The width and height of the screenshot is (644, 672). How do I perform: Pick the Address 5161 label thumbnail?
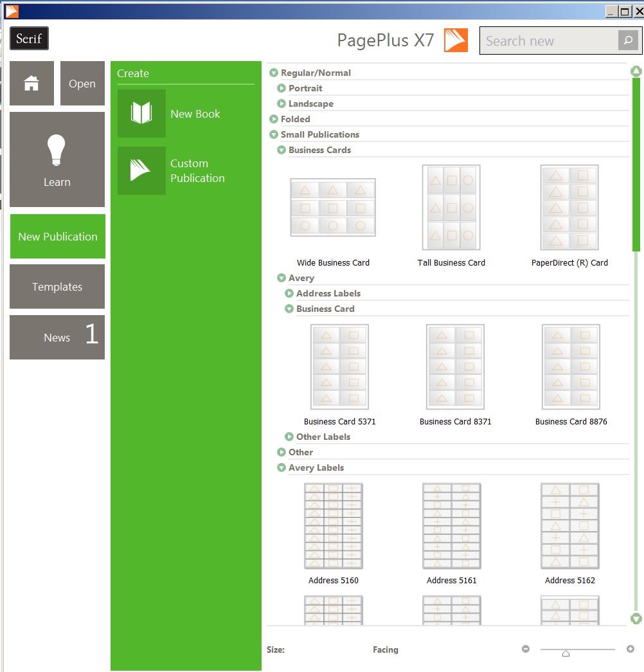pos(452,526)
